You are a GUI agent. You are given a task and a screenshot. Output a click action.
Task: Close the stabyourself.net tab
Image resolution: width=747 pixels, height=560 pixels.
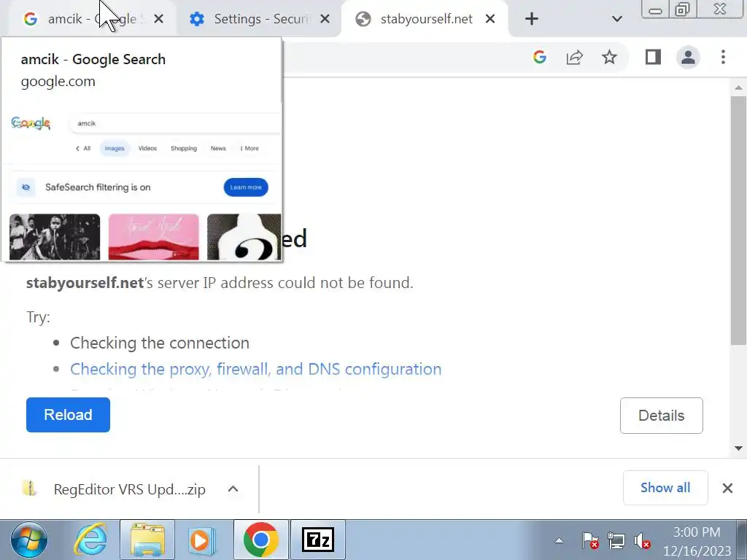tap(490, 19)
